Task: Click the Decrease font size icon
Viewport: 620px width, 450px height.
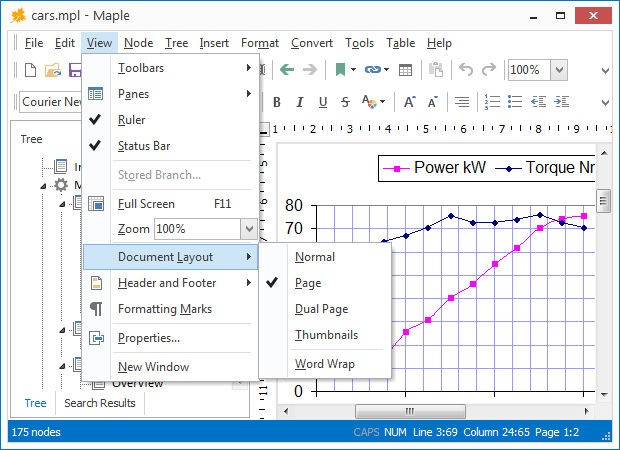Action: point(433,102)
